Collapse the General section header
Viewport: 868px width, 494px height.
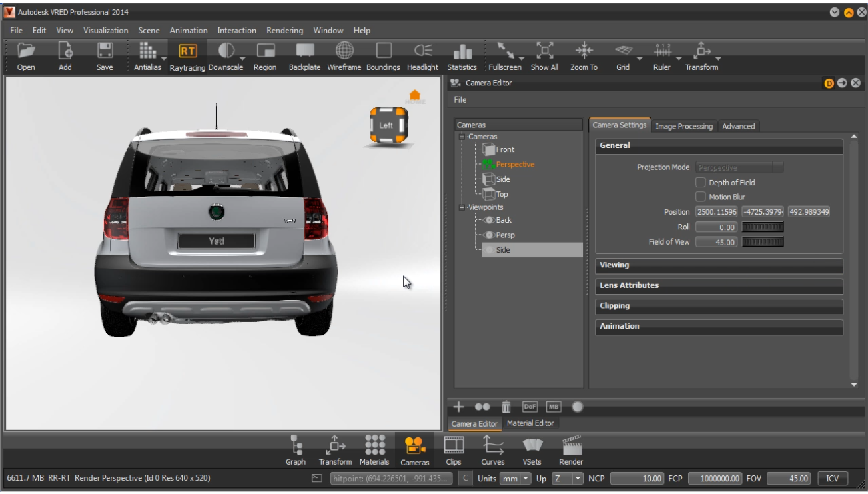click(719, 145)
